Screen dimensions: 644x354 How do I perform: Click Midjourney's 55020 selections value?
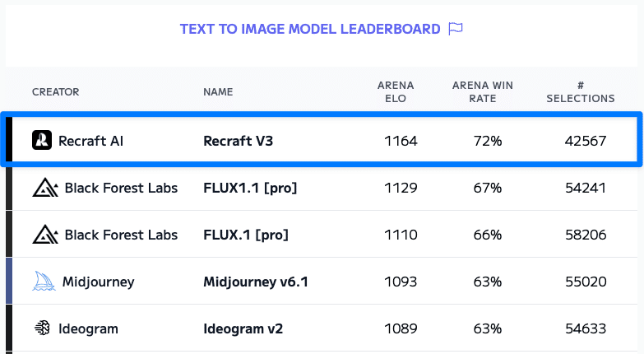(x=586, y=282)
